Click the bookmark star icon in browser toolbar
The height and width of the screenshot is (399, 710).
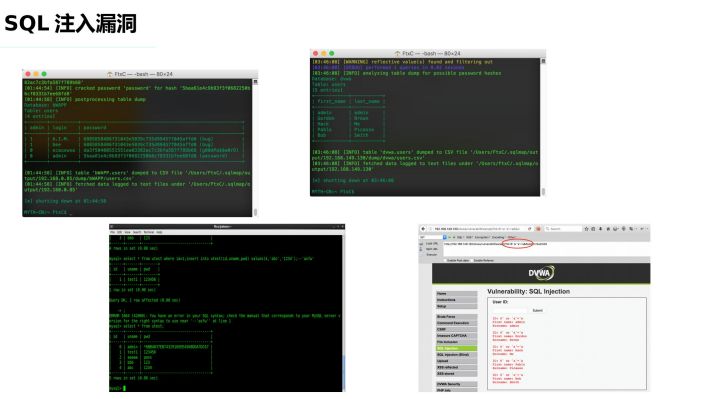(x=586, y=229)
